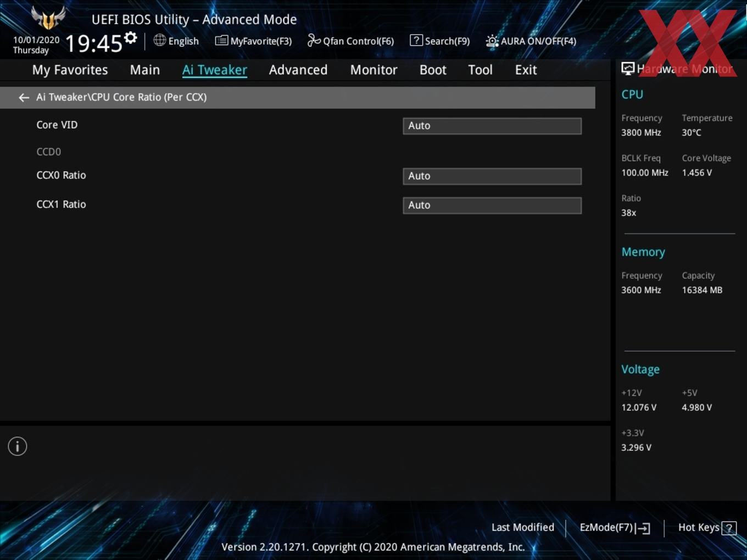Click the Voltage section heading
The width and height of the screenshot is (747, 560).
click(x=640, y=369)
